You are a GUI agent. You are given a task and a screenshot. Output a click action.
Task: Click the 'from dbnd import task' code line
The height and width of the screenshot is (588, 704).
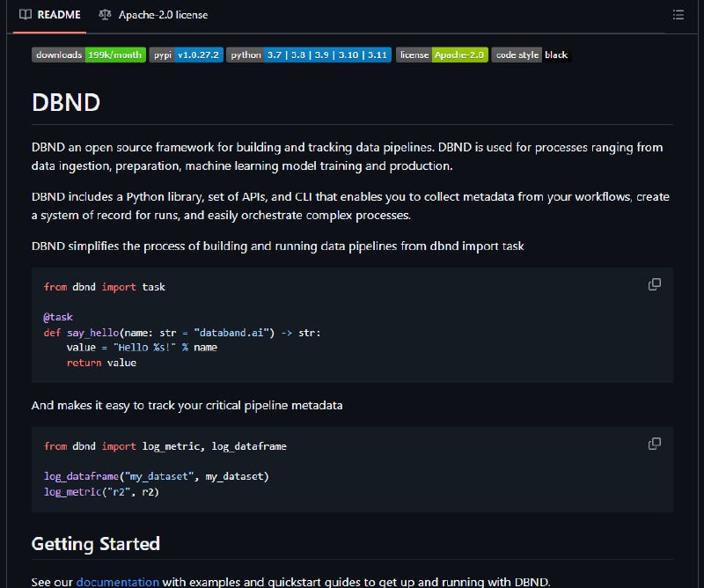coord(104,287)
